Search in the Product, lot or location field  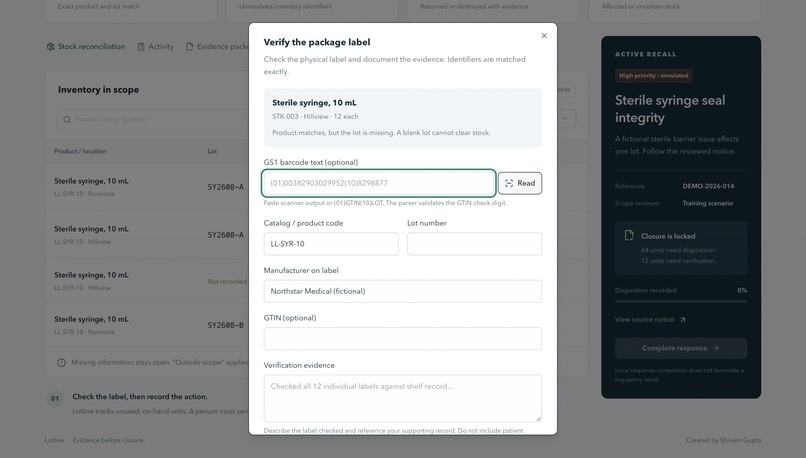coord(153,119)
